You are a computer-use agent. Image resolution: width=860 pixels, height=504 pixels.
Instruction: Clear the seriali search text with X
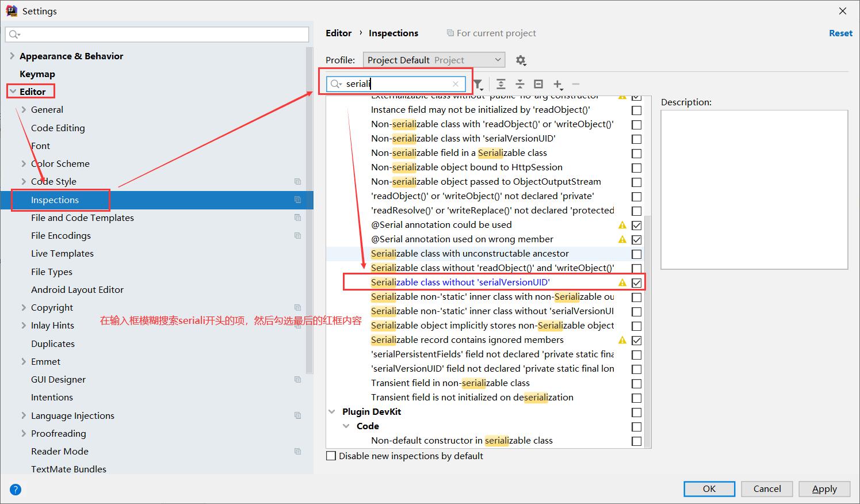(x=456, y=84)
